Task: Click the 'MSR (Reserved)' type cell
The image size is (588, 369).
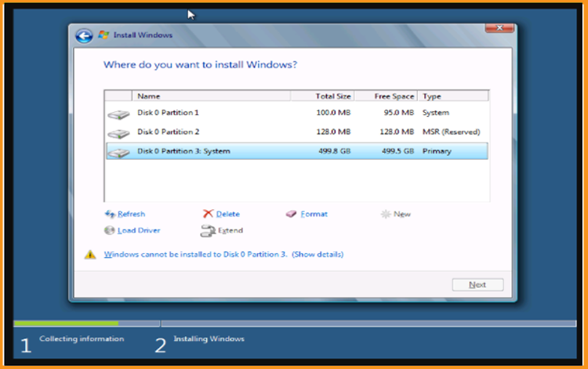Action: (x=451, y=132)
